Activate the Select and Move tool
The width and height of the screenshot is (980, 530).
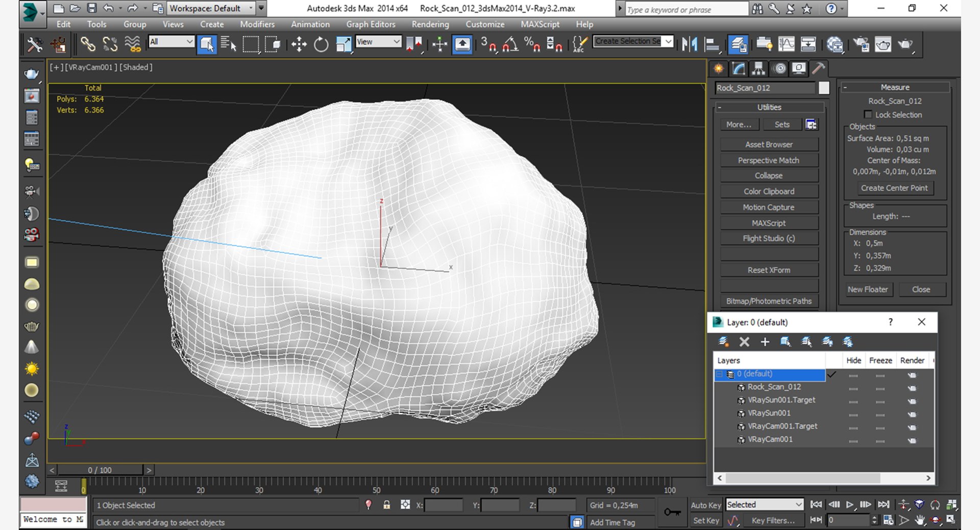pyautogui.click(x=299, y=44)
